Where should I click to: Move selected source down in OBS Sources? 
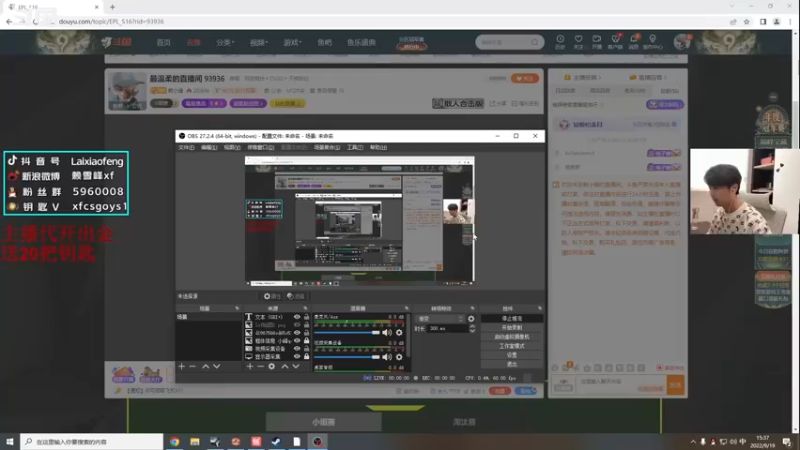coord(296,366)
